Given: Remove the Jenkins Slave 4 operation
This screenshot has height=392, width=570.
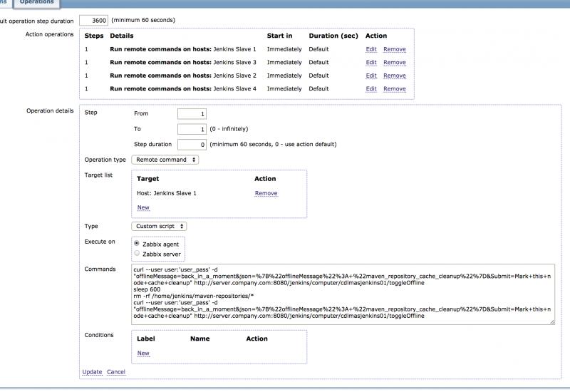Looking at the screenshot, I should (x=394, y=89).
